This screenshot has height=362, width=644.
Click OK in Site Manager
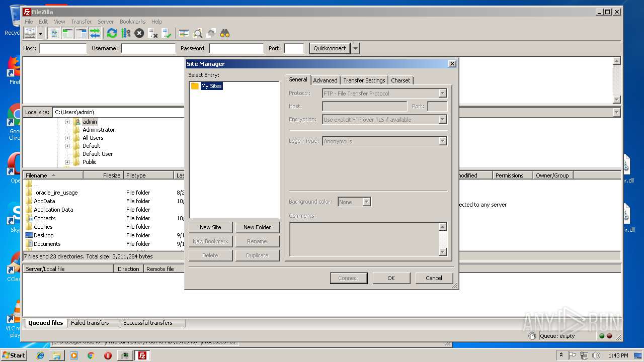pos(391,278)
